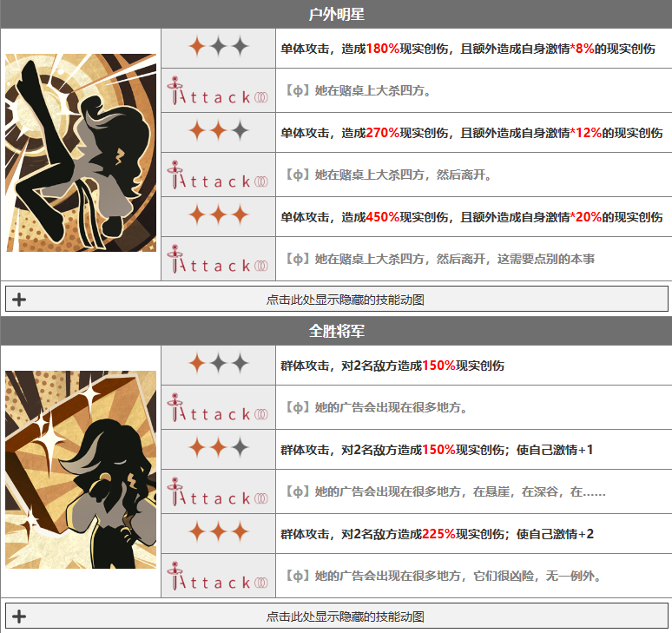Screen dimensions: 672x633
Task: Select description ending with 使自己激情+2
Action: pos(437,534)
